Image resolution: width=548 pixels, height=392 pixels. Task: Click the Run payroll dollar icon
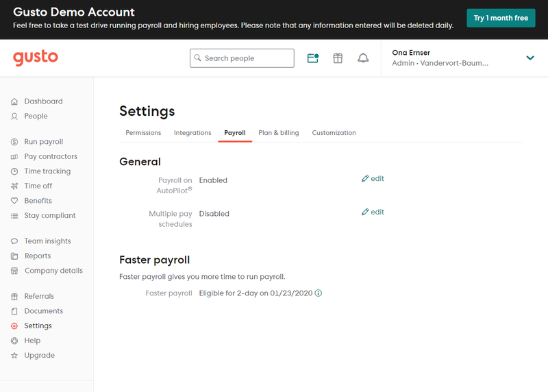point(14,142)
